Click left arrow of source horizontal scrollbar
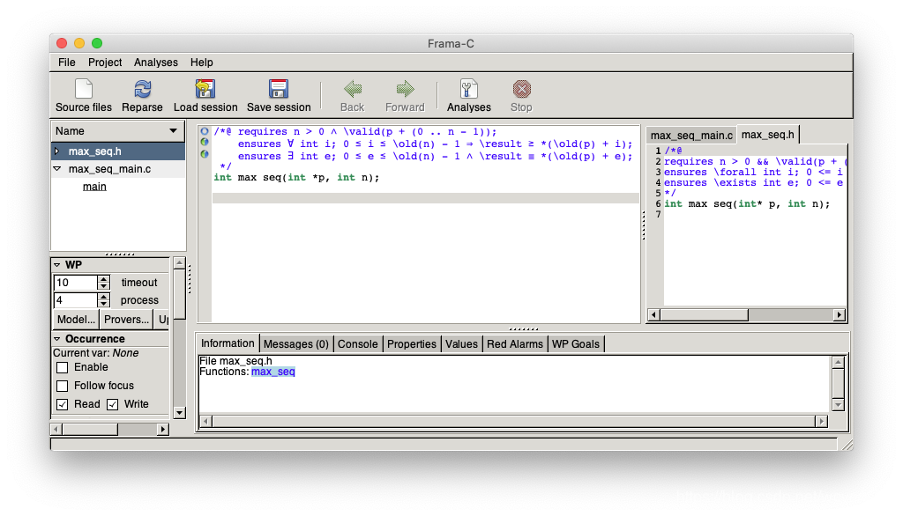The height and width of the screenshot is (516, 904). (x=654, y=315)
